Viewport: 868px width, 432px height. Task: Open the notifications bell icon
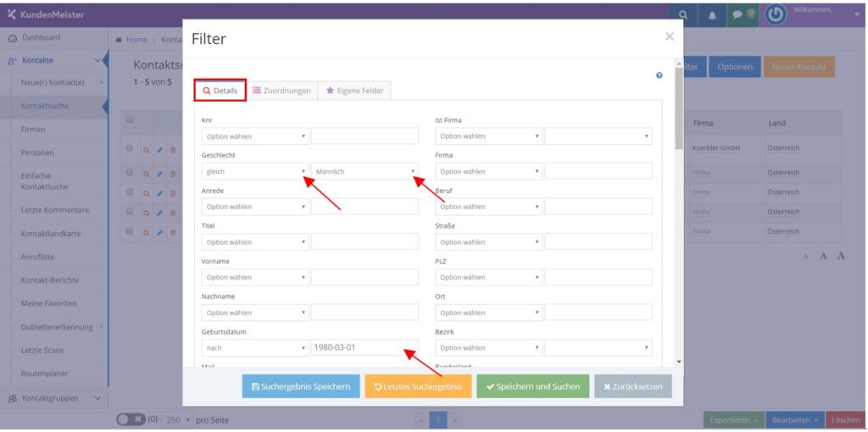click(712, 15)
